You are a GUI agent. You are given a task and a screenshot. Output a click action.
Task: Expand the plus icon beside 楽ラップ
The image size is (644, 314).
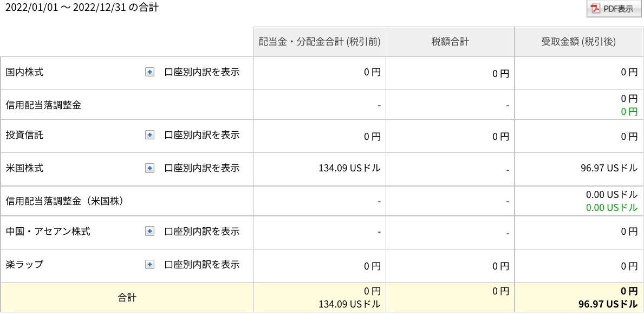[x=150, y=264]
